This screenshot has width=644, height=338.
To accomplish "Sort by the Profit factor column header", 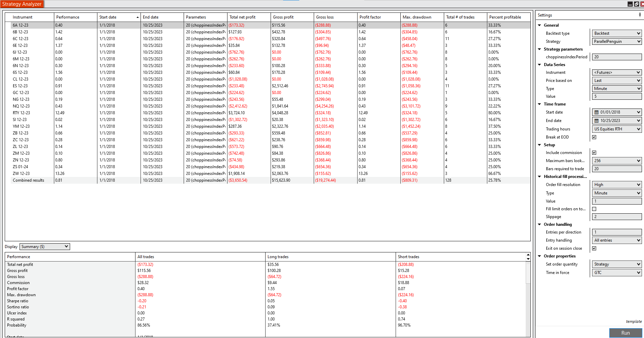I will pos(379,17).
